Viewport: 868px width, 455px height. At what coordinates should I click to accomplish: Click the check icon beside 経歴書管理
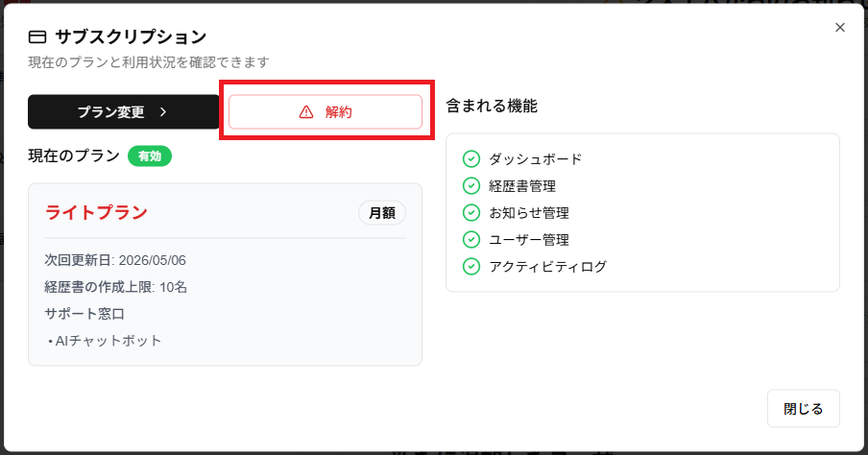pos(471,186)
